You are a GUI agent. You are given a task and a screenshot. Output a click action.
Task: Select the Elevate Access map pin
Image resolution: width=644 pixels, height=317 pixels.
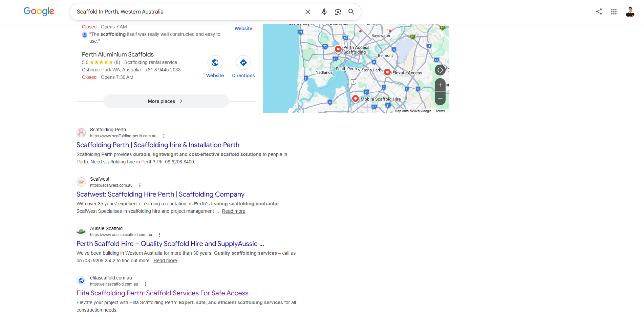[x=387, y=72]
